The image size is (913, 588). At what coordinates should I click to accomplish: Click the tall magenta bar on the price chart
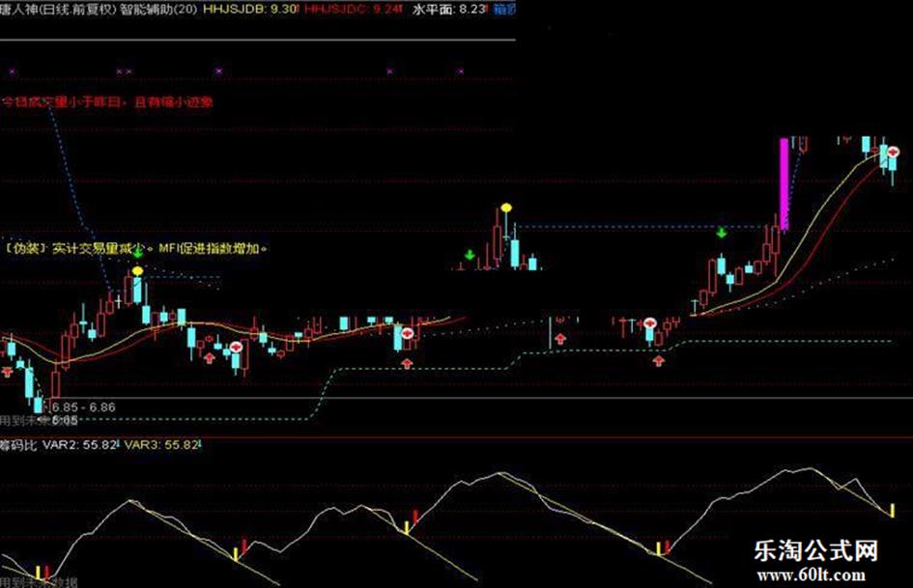tap(785, 184)
